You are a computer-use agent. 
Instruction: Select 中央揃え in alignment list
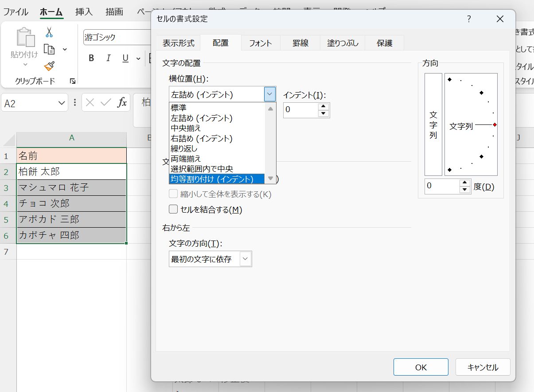[x=186, y=128]
